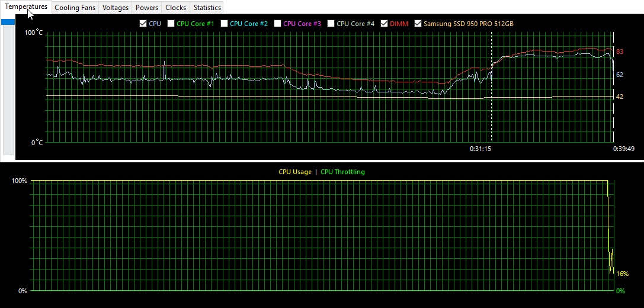Hide the Samsung SSD 950 PRO graph

pyautogui.click(x=418, y=24)
